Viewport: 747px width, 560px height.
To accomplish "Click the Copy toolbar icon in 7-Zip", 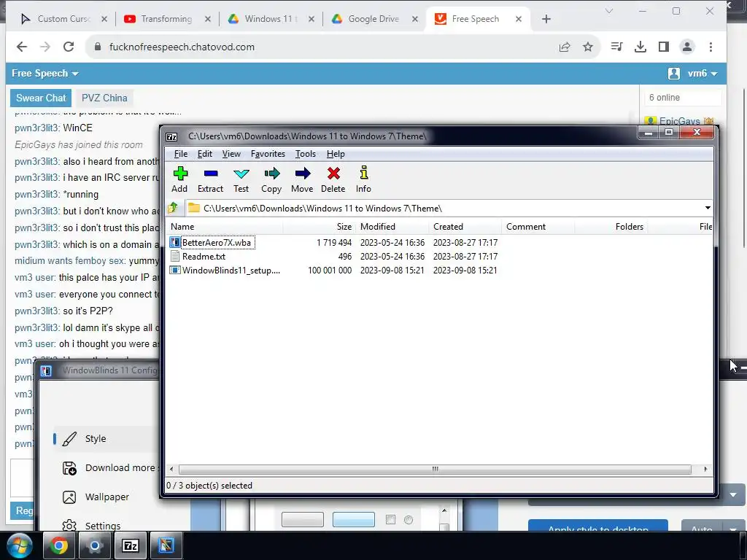I will pos(271,179).
